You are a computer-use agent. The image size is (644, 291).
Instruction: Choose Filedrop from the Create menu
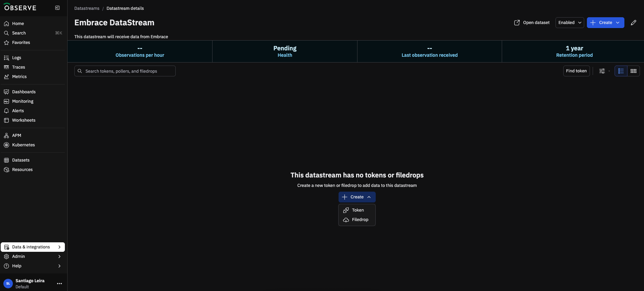(360, 220)
